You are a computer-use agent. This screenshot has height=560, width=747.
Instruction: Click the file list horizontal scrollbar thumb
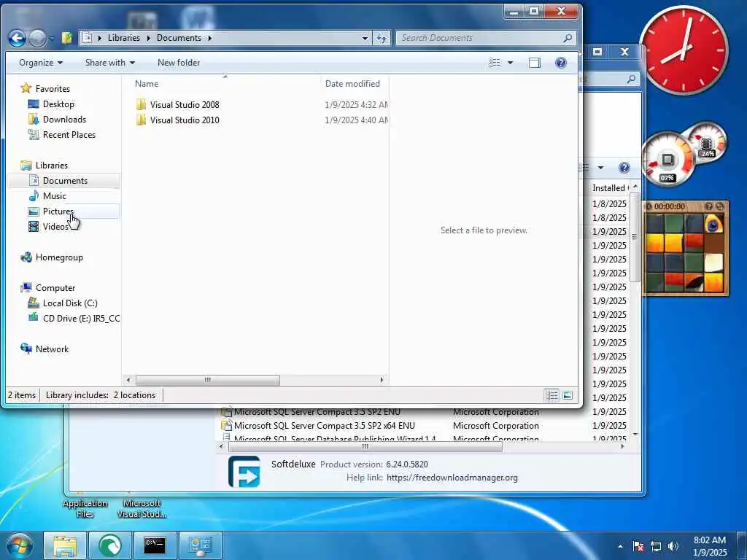point(208,380)
